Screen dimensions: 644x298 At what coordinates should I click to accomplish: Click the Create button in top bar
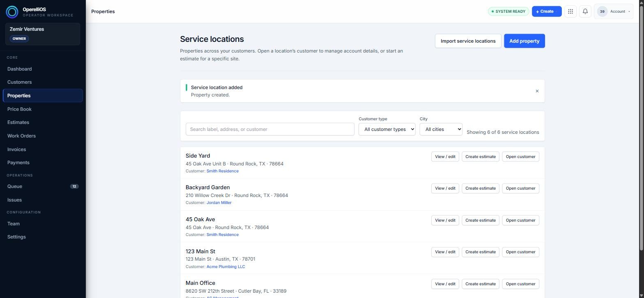pyautogui.click(x=547, y=11)
